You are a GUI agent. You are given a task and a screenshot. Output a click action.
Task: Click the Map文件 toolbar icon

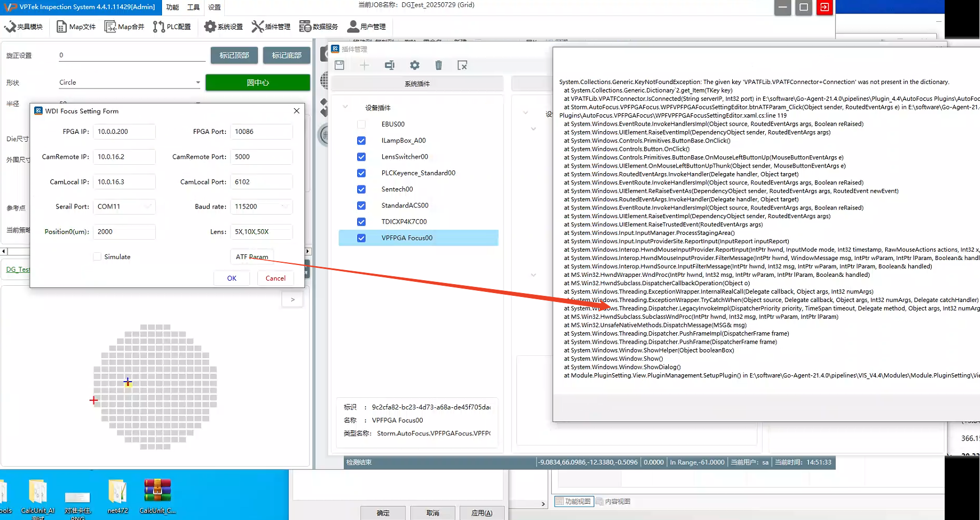click(76, 26)
